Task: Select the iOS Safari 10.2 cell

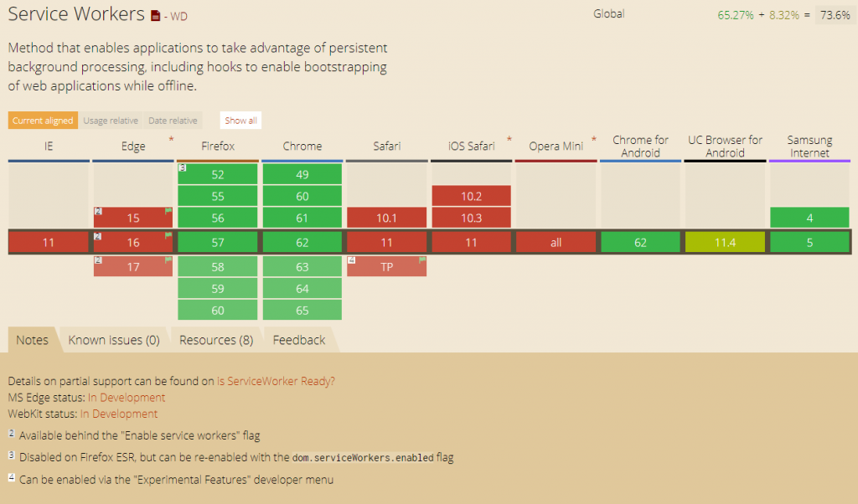Action: (x=471, y=196)
